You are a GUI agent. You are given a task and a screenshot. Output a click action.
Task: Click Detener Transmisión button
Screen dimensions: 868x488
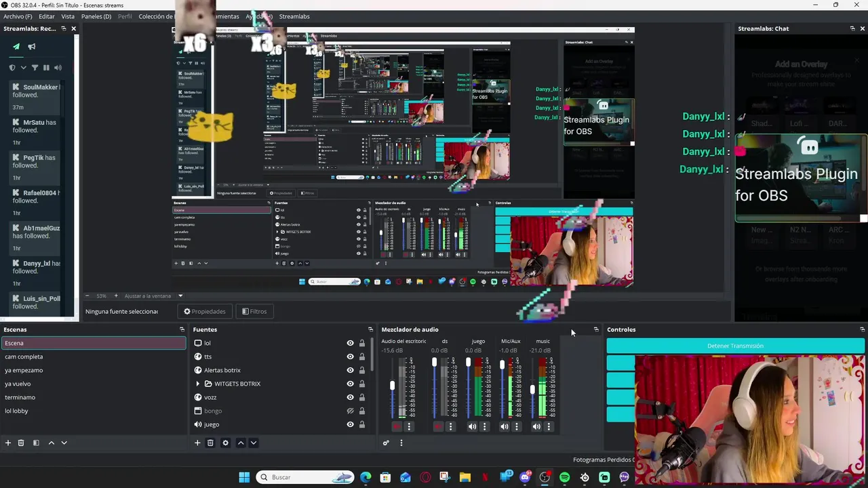(x=735, y=346)
